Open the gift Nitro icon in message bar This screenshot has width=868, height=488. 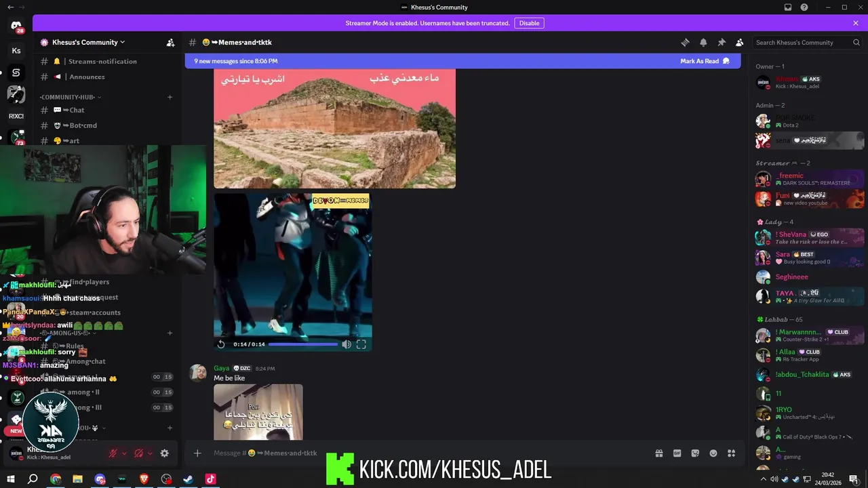coord(658,453)
